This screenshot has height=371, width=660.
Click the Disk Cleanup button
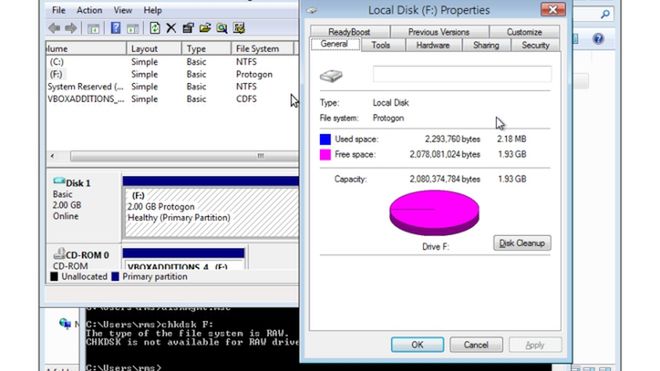(522, 243)
